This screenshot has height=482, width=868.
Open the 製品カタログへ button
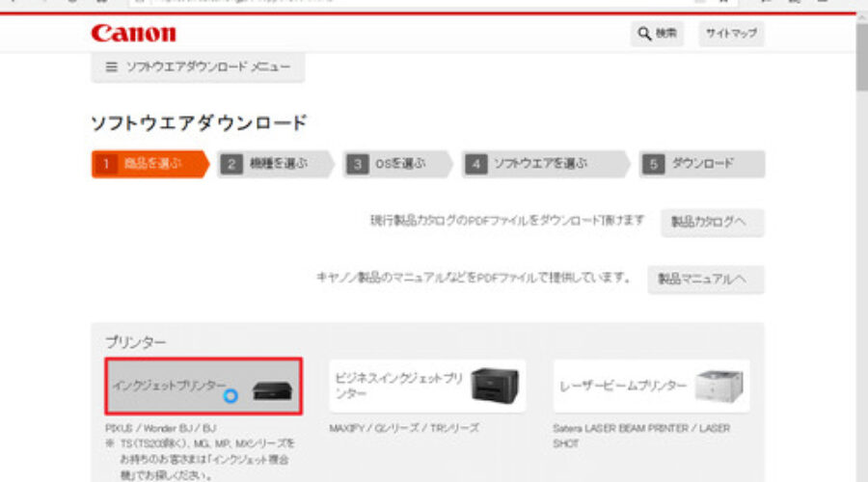click(713, 223)
